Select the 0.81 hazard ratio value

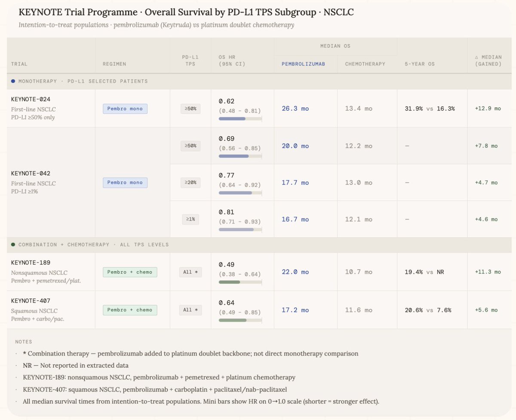coord(227,212)
